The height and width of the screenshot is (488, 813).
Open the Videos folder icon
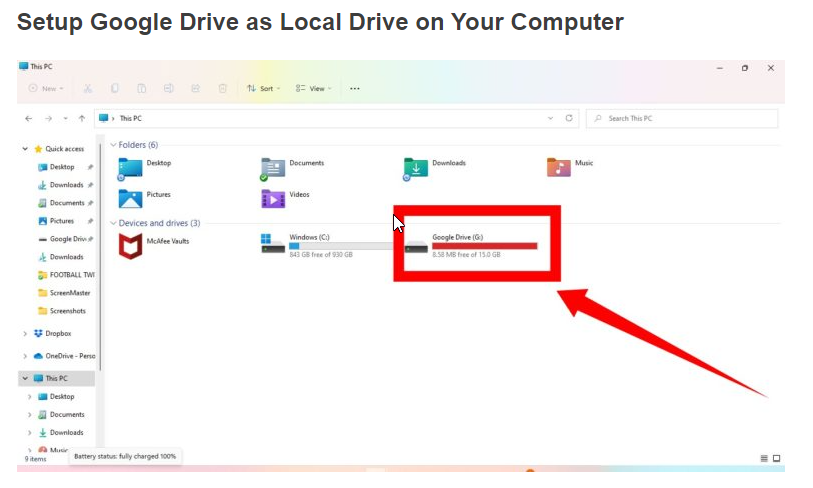tap(273, 199)
